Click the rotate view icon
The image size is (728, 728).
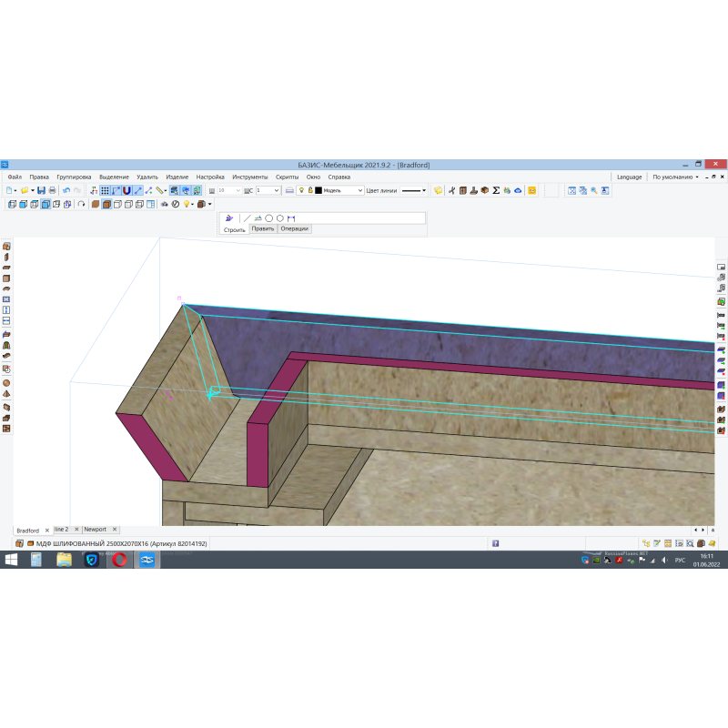82,205
